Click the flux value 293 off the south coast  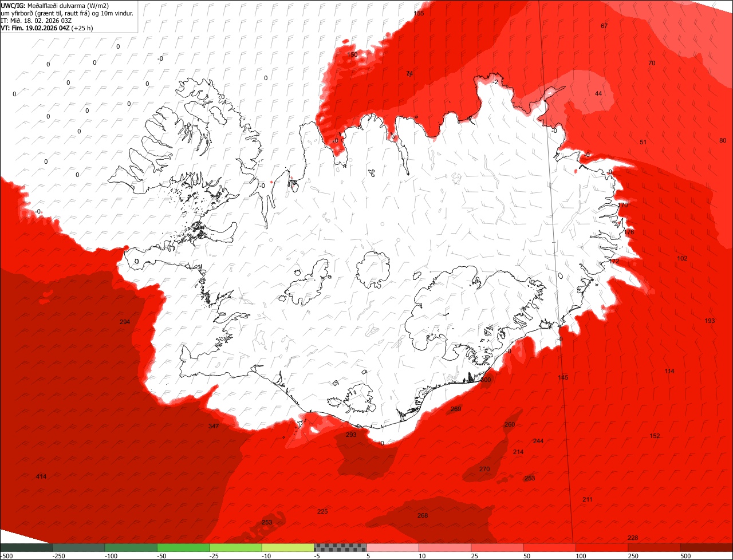pyautogui.click(x=351, y=435)
